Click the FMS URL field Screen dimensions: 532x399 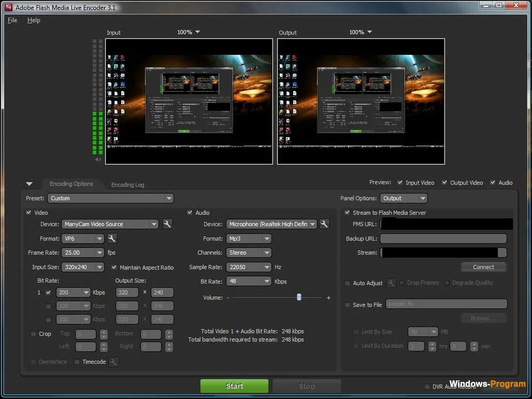[446, 224]
